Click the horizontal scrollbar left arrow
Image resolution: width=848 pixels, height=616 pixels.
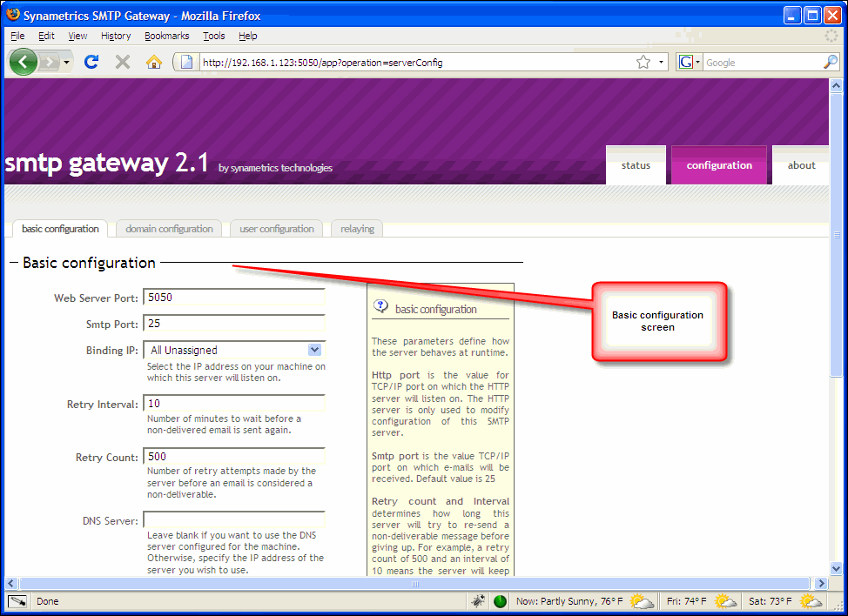(x=10, y=583)
